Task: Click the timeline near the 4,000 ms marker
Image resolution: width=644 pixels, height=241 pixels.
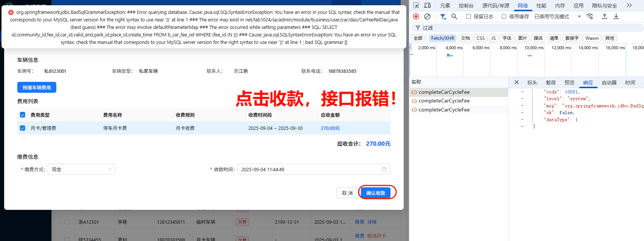Action: [x=454, y=48]
